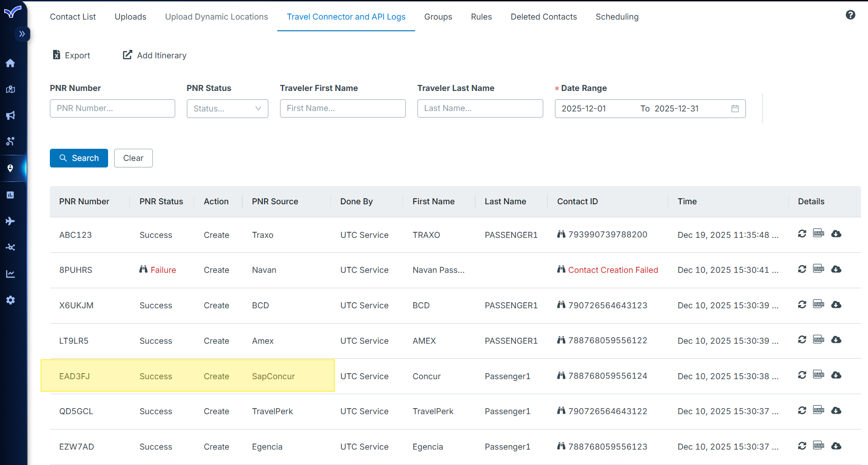868x465 pixels.
Task: Download details for X6UKJM row
Action: (x=836, y=305)
